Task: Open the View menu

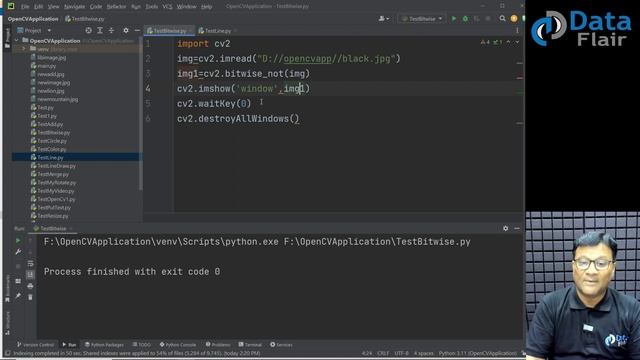Action: click(x=53, y=7)
